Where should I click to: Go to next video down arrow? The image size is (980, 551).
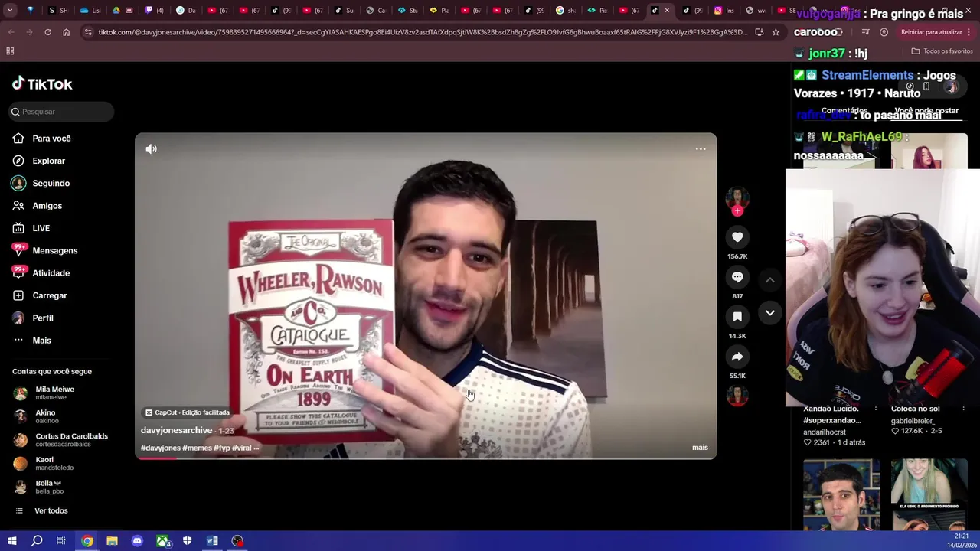point(770,313)
